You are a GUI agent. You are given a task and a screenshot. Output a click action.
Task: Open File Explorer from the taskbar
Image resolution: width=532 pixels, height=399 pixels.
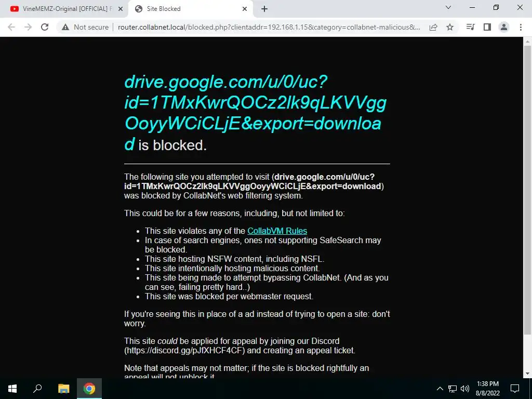tap(63, 389)
